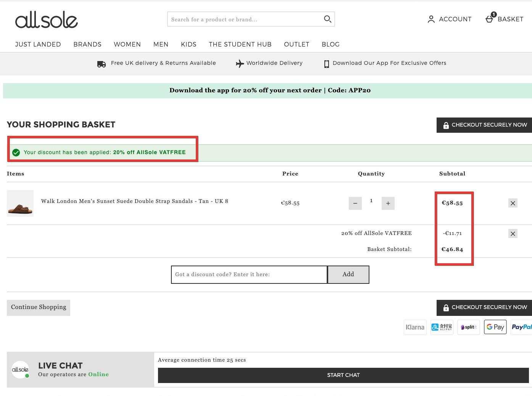532x396 pixels.
Task: Select Splitit payment logo
Action: (x=469, y=327)
